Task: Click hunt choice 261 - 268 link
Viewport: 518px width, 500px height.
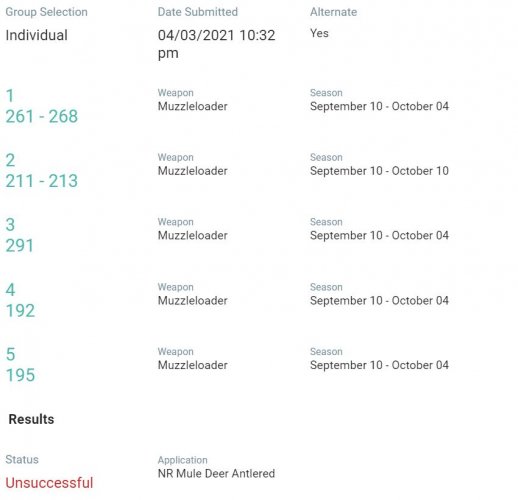Action: click(42, 116)
